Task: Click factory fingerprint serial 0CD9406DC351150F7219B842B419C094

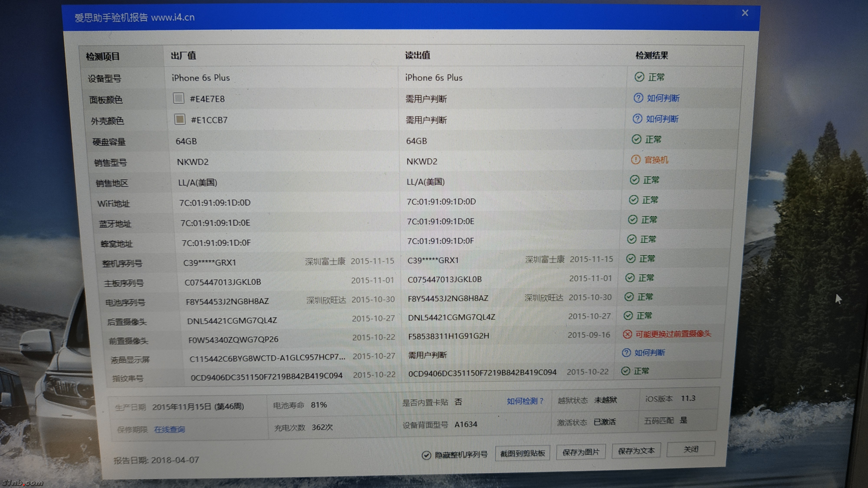Action: tap(266, 377)
